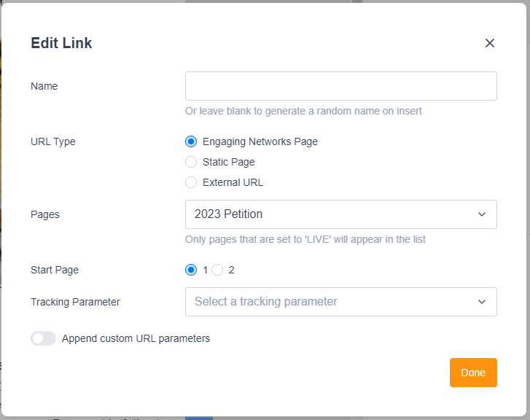Close the Edit Link dialog
530x420 pixels.
pos(490,43)
